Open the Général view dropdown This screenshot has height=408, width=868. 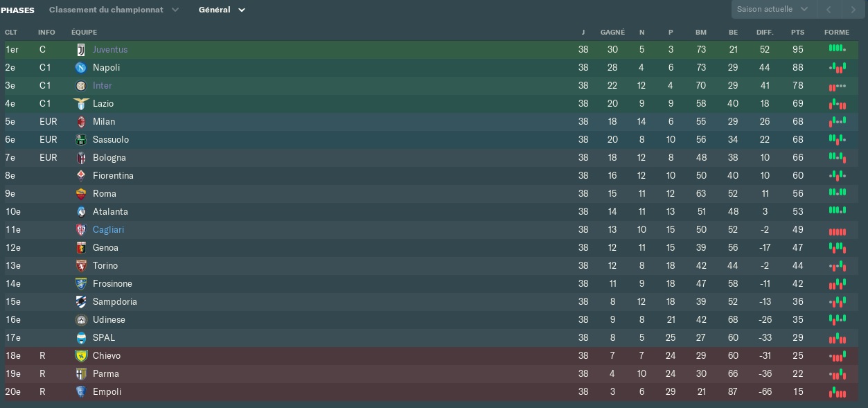pos(222,10)
